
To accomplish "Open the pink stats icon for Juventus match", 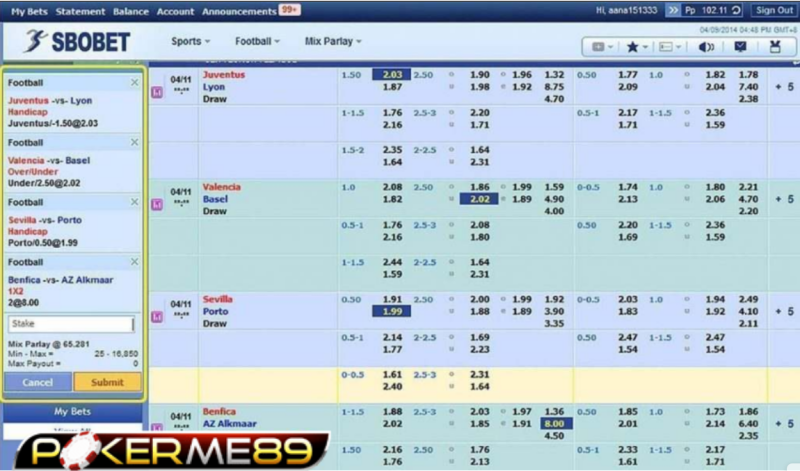I will click(x=157, y=92).
